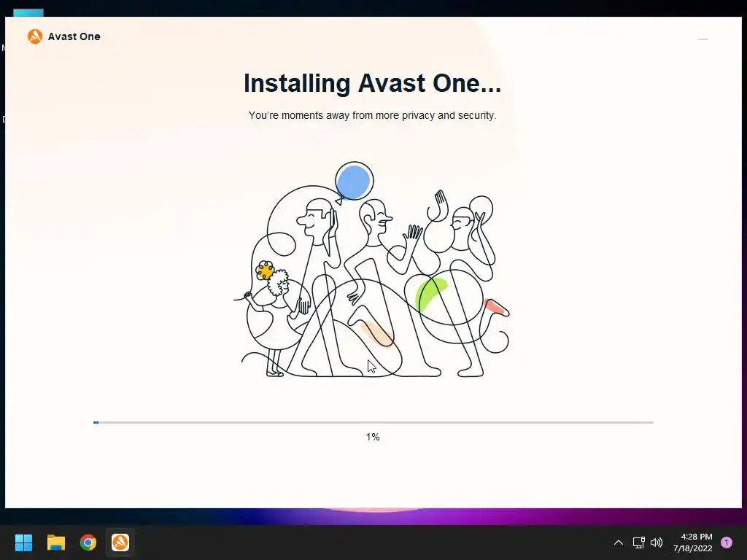Click the Installing Avast One heading
747x560 pixels.
coord(373,83)
